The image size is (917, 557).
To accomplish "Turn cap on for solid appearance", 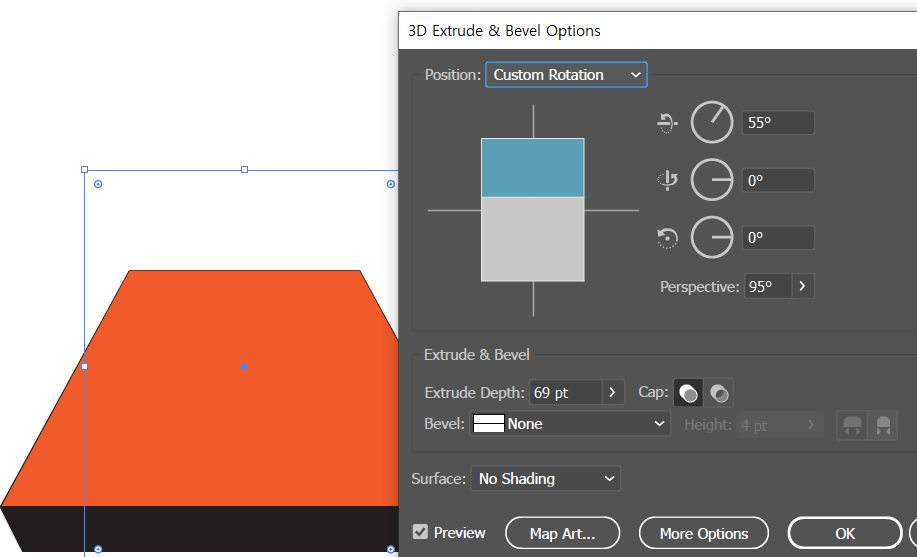I will [688, 393].
